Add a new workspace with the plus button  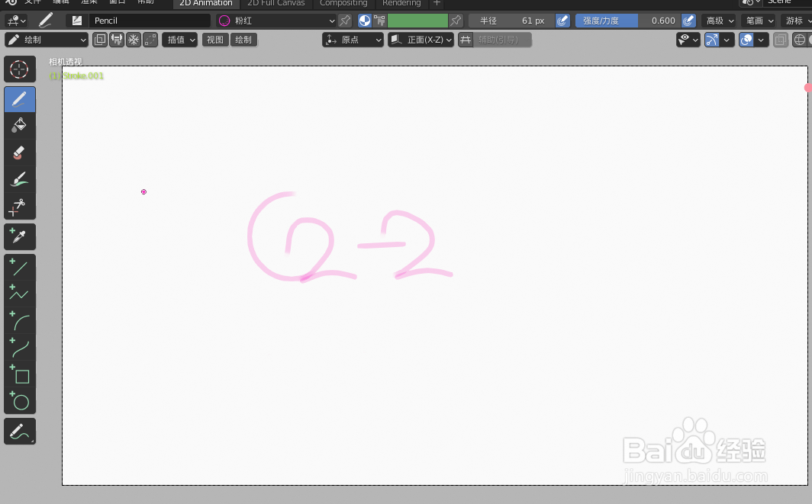(x=436, y=4)
